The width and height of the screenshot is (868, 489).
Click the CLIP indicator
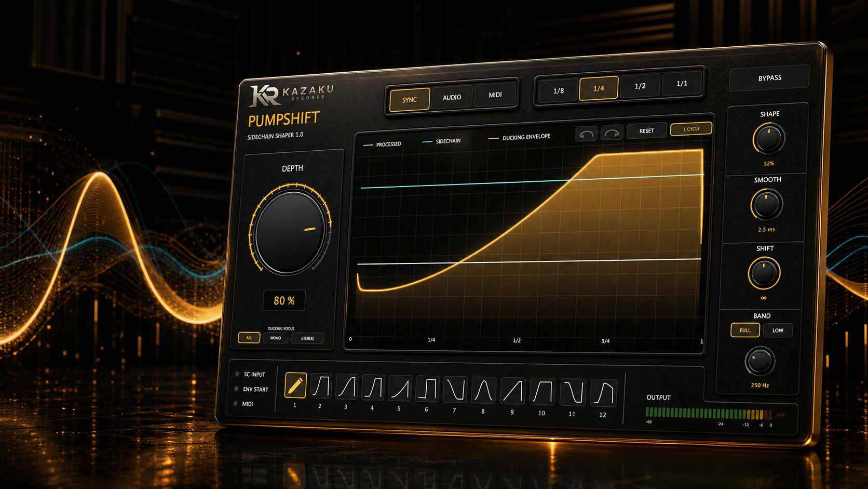[781, 415]
